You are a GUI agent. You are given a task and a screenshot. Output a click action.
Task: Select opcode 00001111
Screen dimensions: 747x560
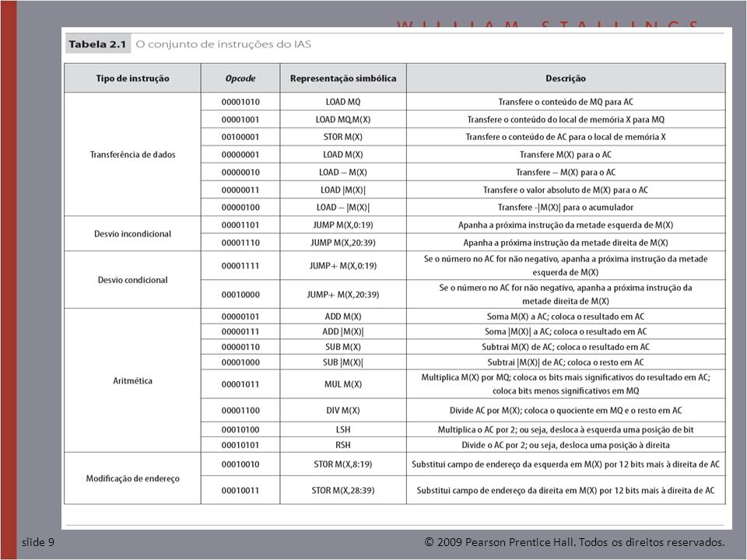[240, 266]
